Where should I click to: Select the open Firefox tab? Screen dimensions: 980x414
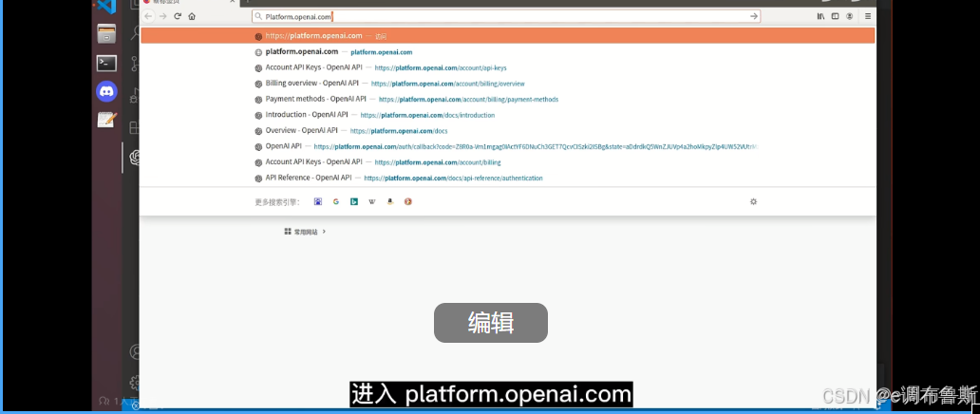point(187,3)
